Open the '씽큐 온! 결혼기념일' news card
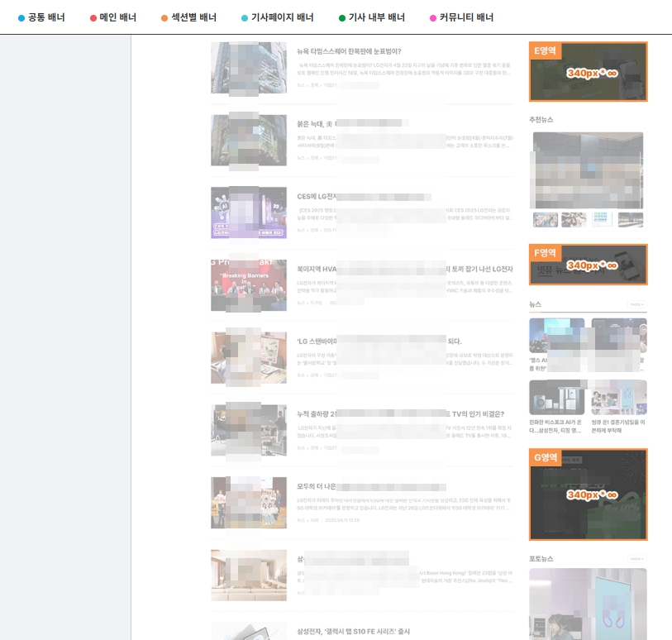The width and height of the screenshot is (672, 640). point(619,407)
